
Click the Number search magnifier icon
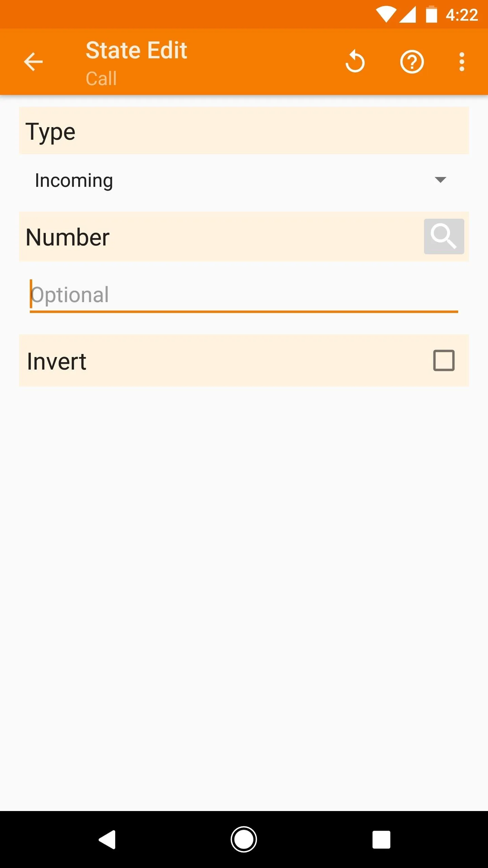point(444,236)
